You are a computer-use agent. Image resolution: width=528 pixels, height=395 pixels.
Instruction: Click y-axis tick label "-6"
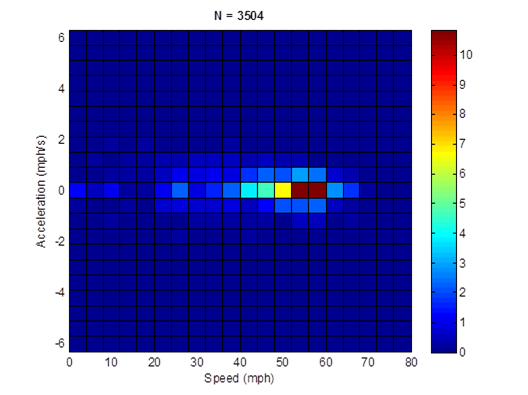60,343
